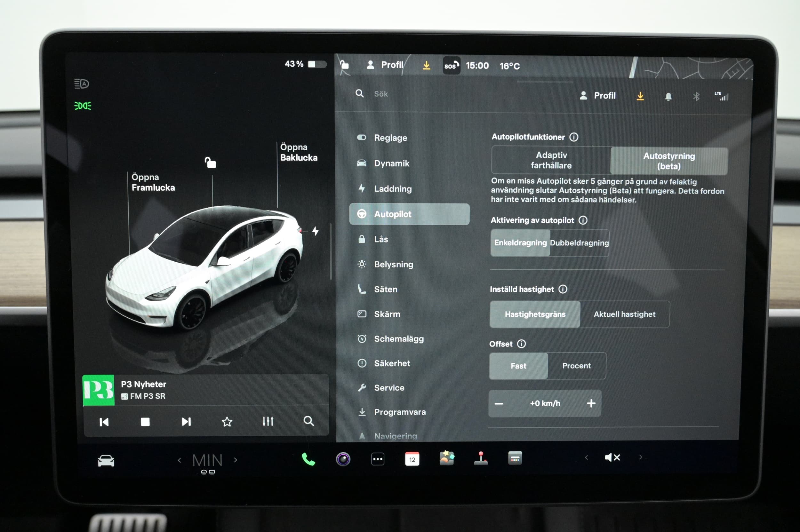Open Belysning settings menu

click(x=409, y=264)
